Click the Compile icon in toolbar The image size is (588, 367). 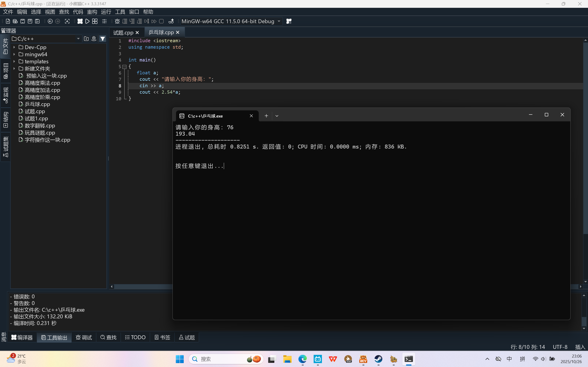pyautogui.click(x=80, y=21)
